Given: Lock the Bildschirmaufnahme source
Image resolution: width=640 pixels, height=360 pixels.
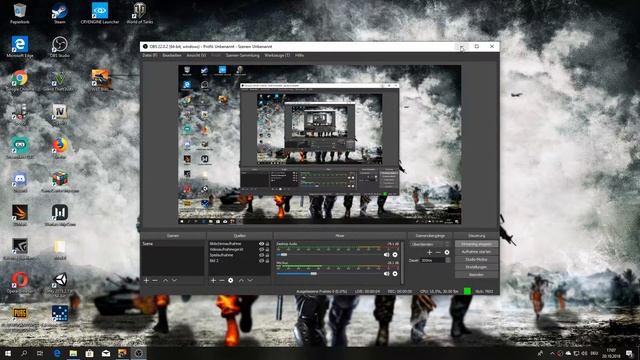Looking at the screenshot, I should 267,244.
